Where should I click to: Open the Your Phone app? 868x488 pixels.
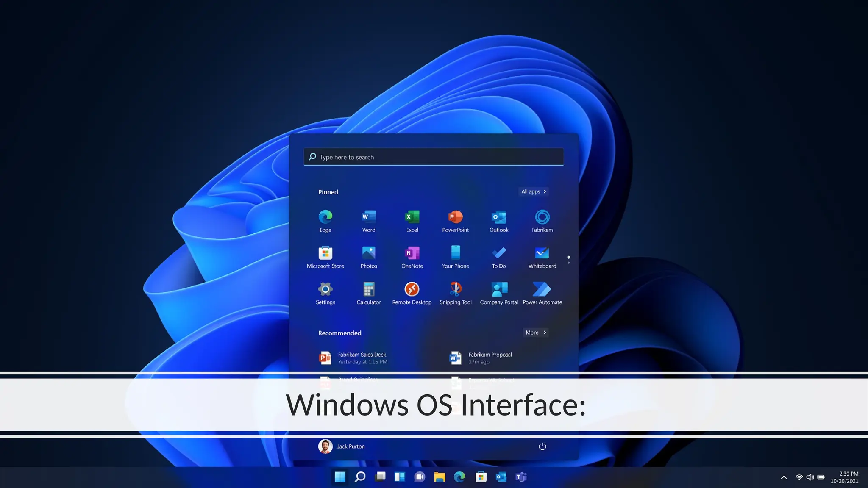pos(455,257)
